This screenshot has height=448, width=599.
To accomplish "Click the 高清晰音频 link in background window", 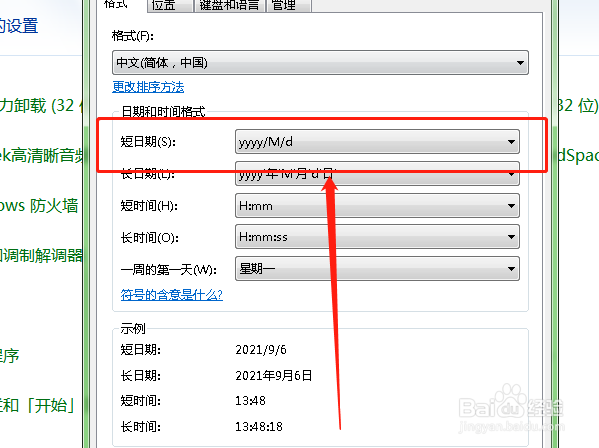I will coord(41,155).
